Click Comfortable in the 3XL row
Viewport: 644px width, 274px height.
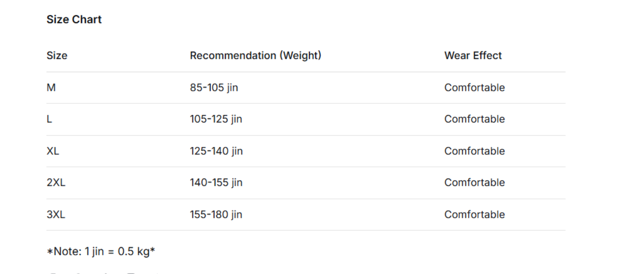coord(474,215)
